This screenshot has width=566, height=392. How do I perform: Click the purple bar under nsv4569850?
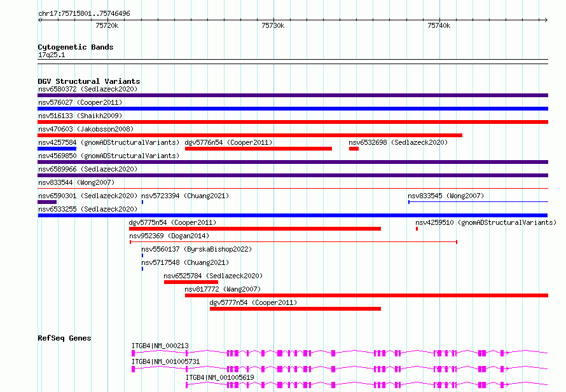pos(293,162)
